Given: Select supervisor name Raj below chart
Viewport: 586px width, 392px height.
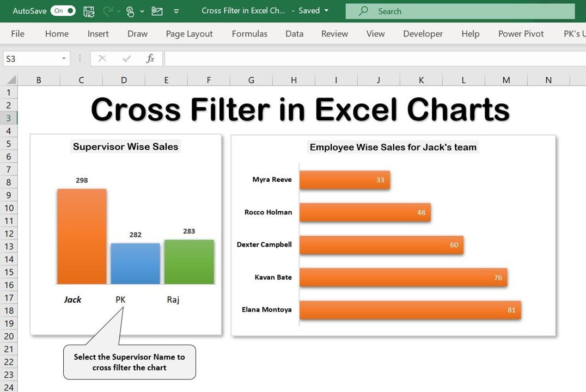Looking at the screenshot, I should [x=173, y=299].
